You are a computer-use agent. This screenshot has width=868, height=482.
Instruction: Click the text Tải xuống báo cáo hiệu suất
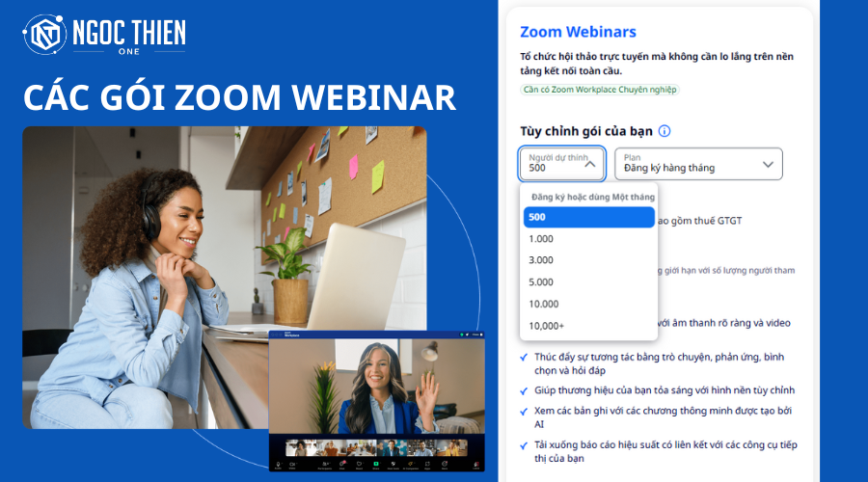(665, 451)
